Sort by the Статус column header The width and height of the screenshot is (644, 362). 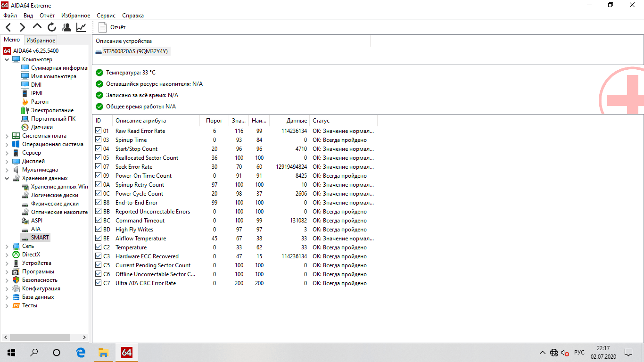[x=343, y=121]
